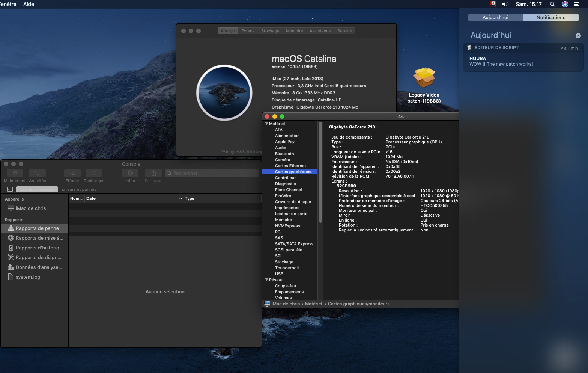Collapse the Matériel tree section
This screenshot has height=373, width=588.
(x=267, y=124)
